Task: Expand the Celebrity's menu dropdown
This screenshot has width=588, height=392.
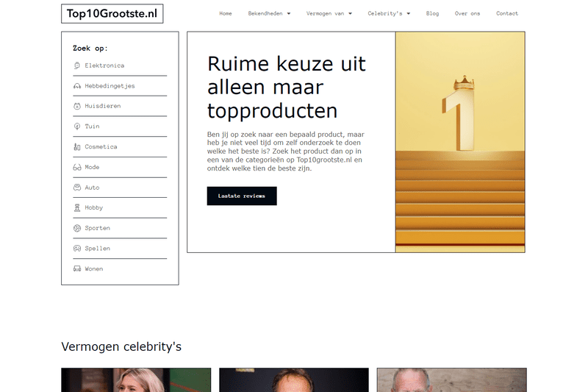Action: pyautogui.click(x=389, y=13)
